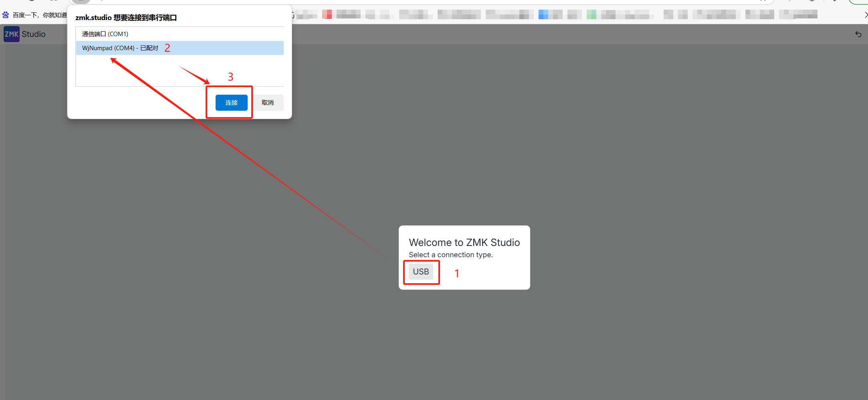The width and height of the screenshot is (868, 400).
Task: Click the Baidu paw bookmark icon
Action: (6, 15)
